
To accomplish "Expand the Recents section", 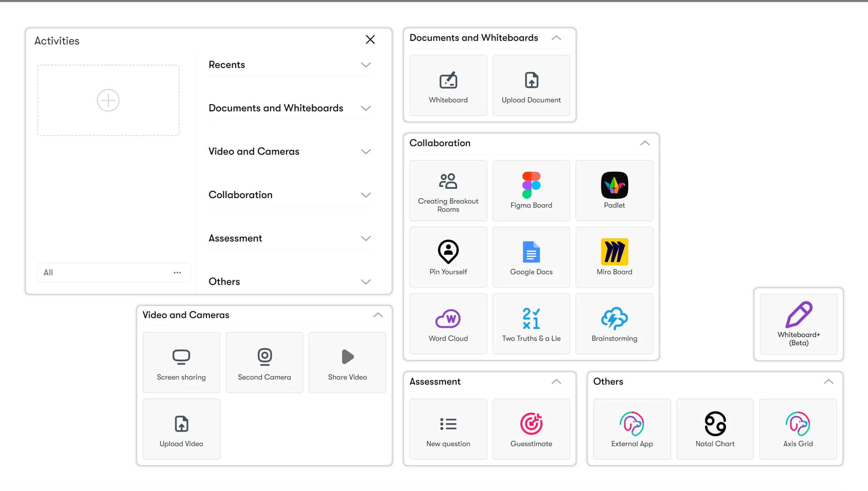I will (x=365, y=65).
